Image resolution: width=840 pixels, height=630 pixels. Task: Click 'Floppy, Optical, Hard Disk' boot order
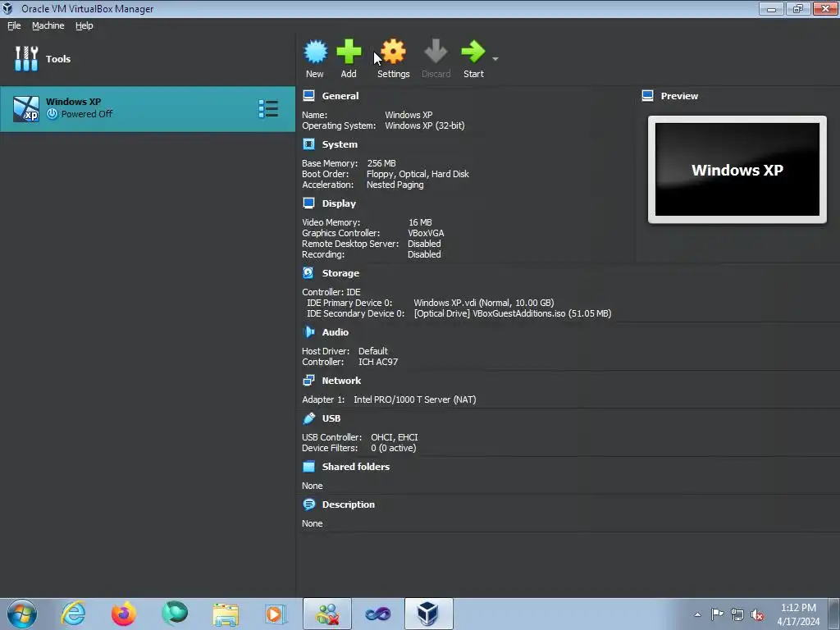[418, 174]
